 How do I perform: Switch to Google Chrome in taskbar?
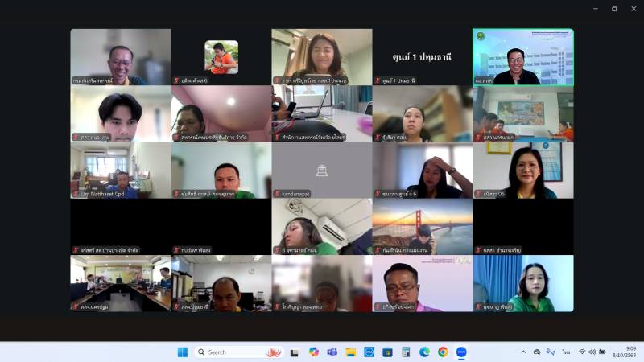(443, 352)
